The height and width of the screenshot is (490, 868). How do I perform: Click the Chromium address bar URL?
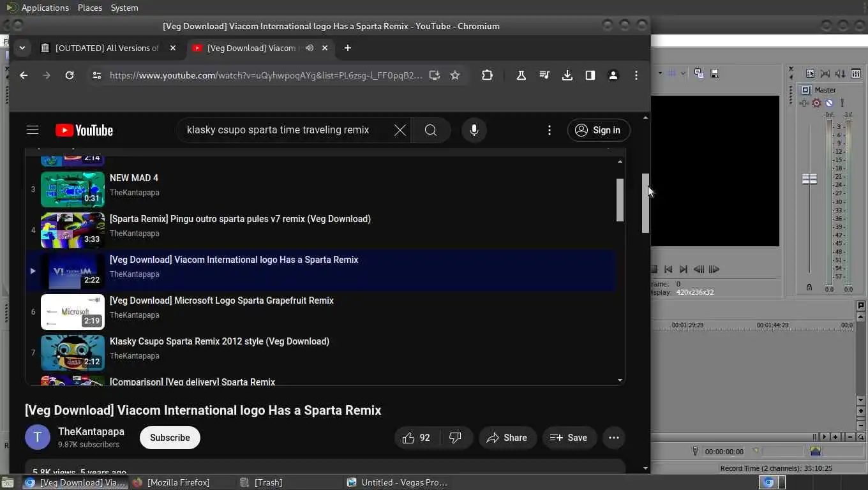[266, 75]
